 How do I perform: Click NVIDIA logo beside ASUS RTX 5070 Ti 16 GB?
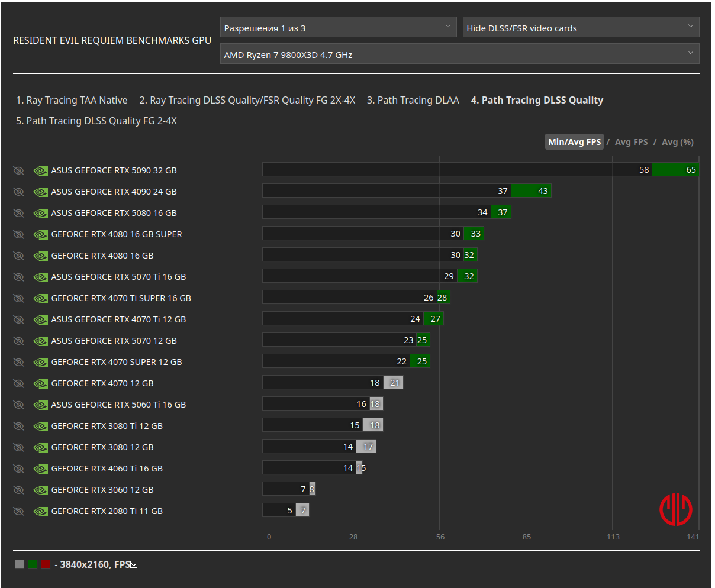pos(40,277)
